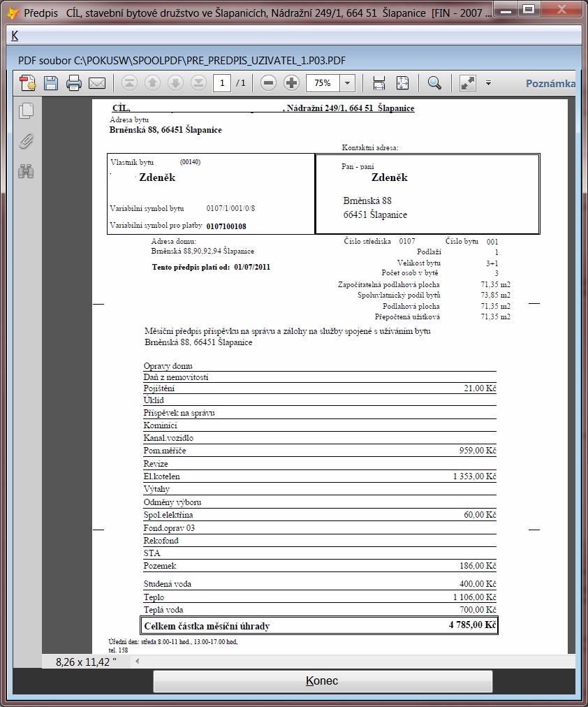Image resolution: width=588 pixels, height=707 pixels.
Task: Zoom out with the minus button
Action: 268,83
